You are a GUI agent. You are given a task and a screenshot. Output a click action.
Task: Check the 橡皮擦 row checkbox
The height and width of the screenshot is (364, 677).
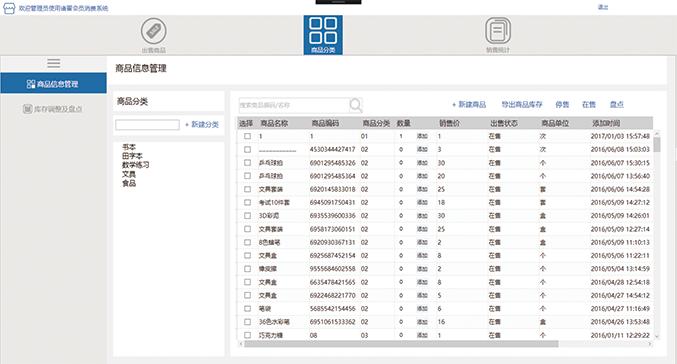(x=247, y=269)
